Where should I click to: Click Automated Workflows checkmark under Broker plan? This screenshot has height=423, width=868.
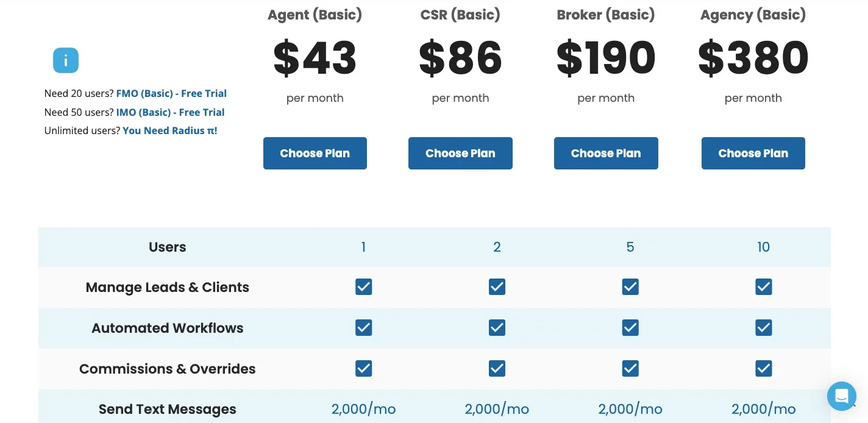coord(630,328)
